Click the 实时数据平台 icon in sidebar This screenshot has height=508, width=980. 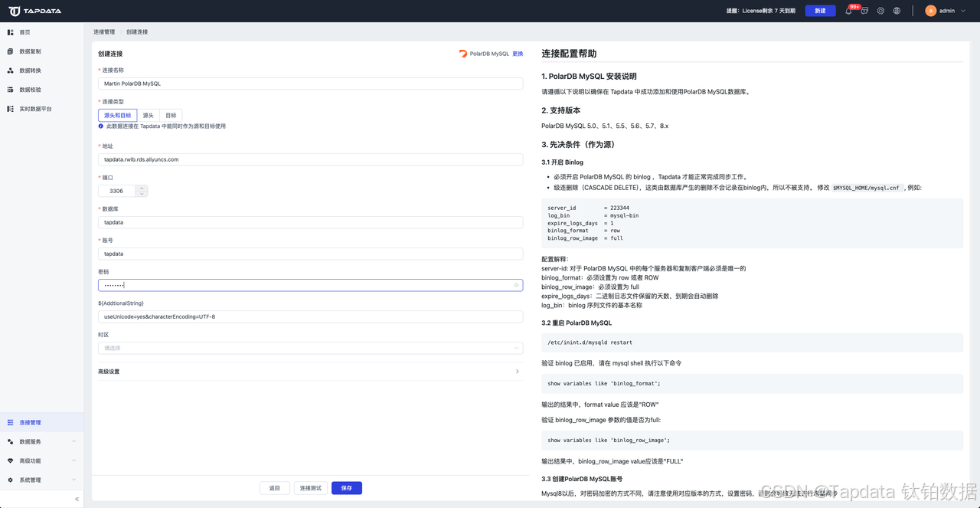pos(11,109)
